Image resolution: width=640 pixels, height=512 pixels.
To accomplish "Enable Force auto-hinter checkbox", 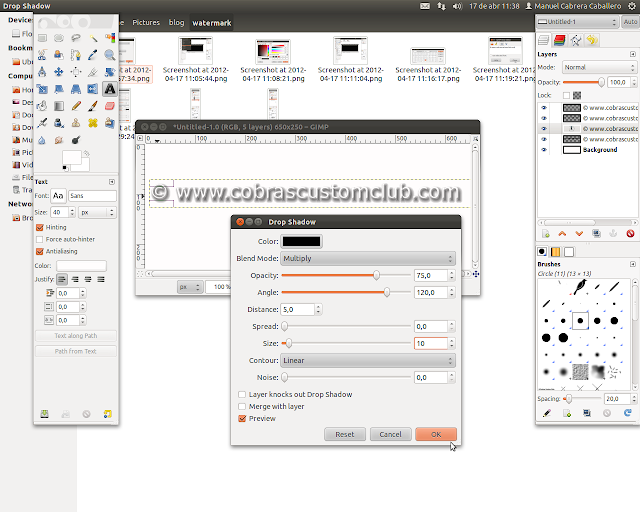I will pyautogui.click(x=40, y=239).
